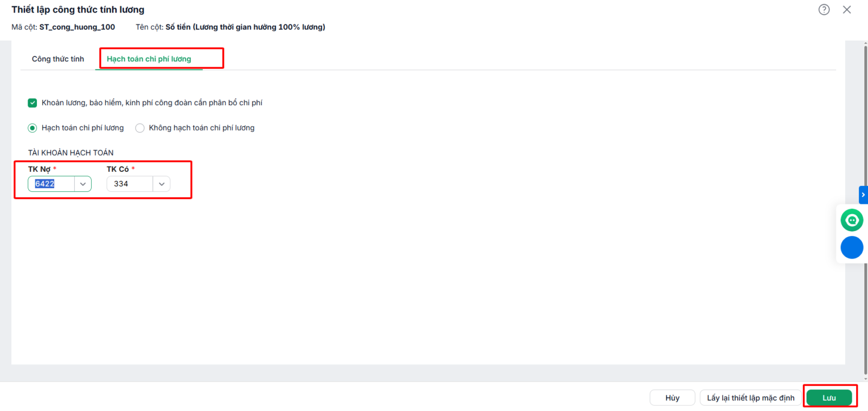
Task: Save settings with the Lưu button
Action: point(829,398)
